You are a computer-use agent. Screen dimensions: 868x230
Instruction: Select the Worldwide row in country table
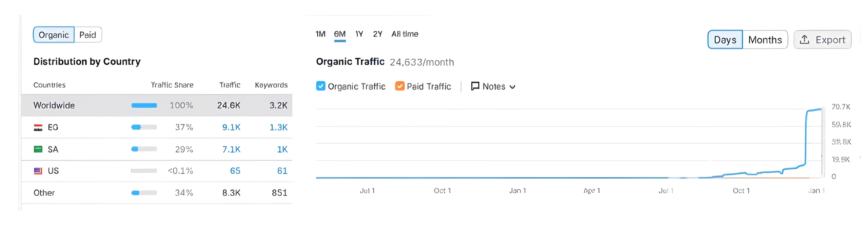coord(54,106)
